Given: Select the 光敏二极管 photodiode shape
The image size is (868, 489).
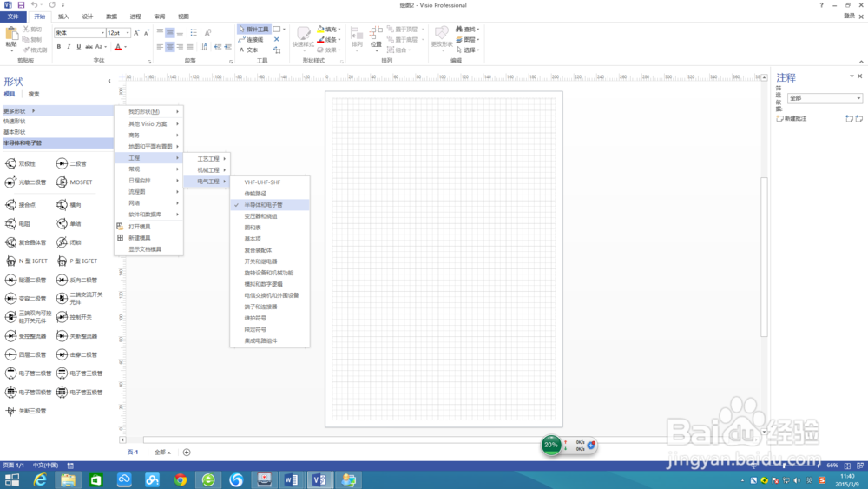Looking at the screenshot, I should click(25, 182).
